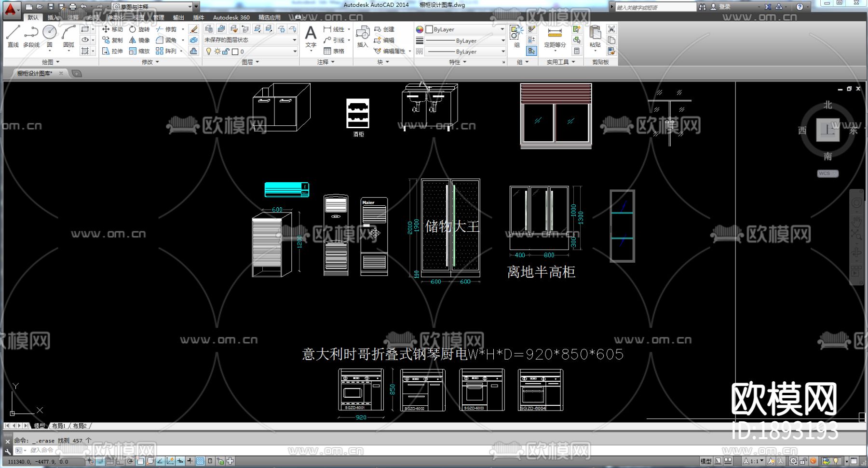Click the WCS label under the ViewCube
The image size is (868, 468).
click(x=828, y=174)
